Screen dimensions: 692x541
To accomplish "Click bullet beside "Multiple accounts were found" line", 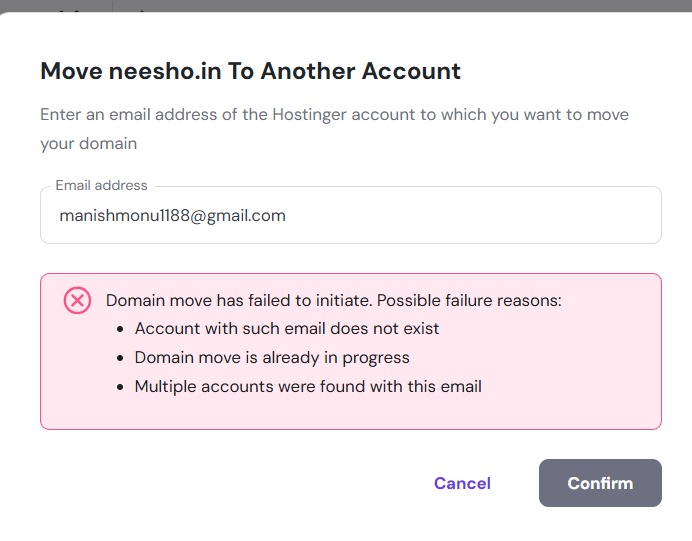I will tap(120, 387).
